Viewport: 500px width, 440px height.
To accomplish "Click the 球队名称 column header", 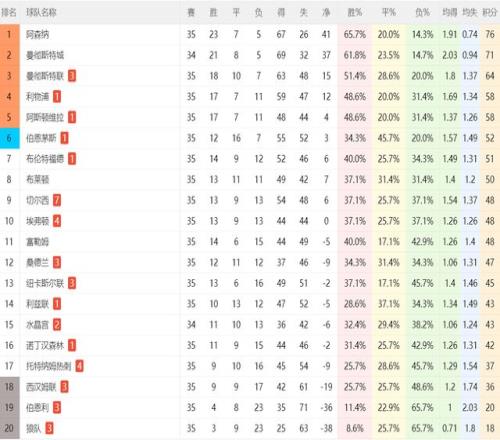I will 41,13.
